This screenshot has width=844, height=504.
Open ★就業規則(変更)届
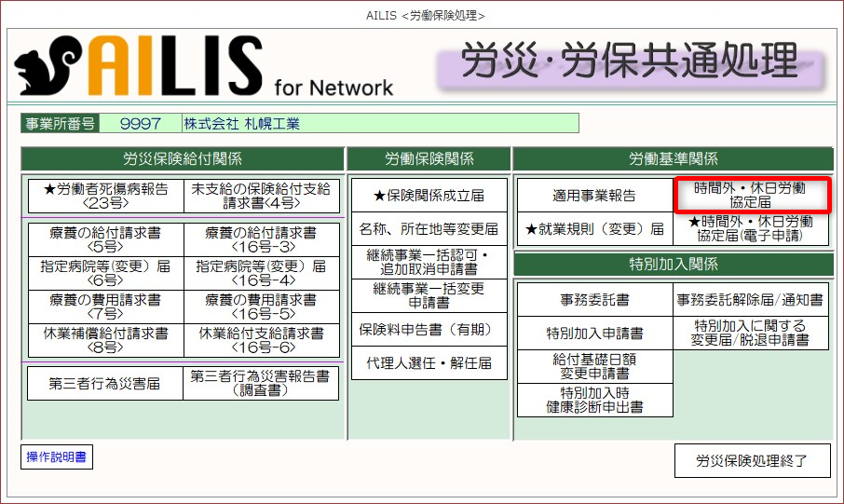coord(594,229)
